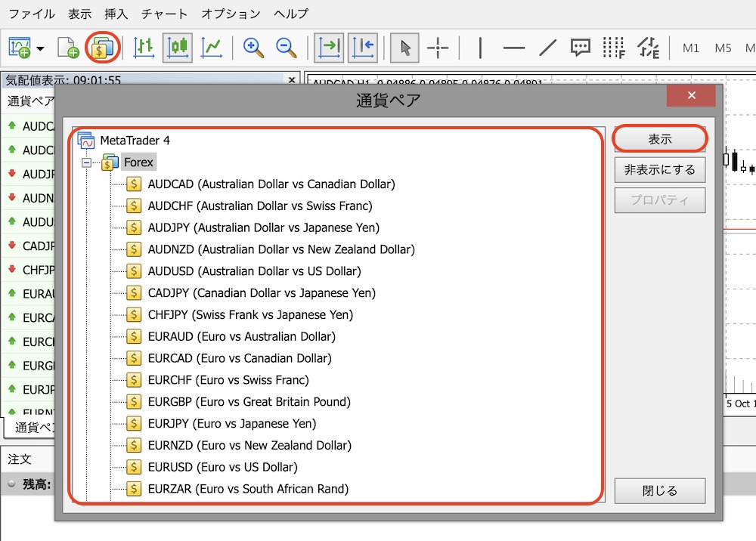Image resolution: width=756 pixels, height=541 pixels.
Task: Open the dropdown arrow beside the new chart icon
Action: click(x=41, y=48)
